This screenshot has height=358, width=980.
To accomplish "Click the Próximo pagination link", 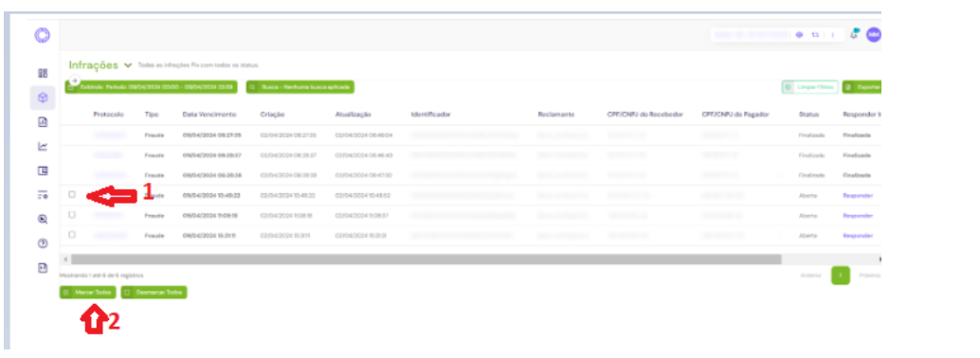I will point(870,276).
